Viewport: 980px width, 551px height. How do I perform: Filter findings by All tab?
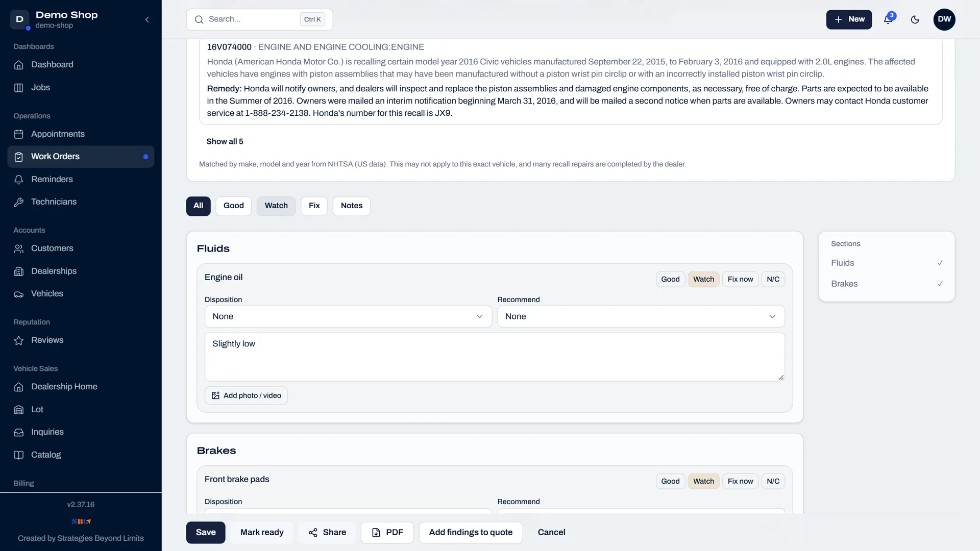(x=198, y=206)
